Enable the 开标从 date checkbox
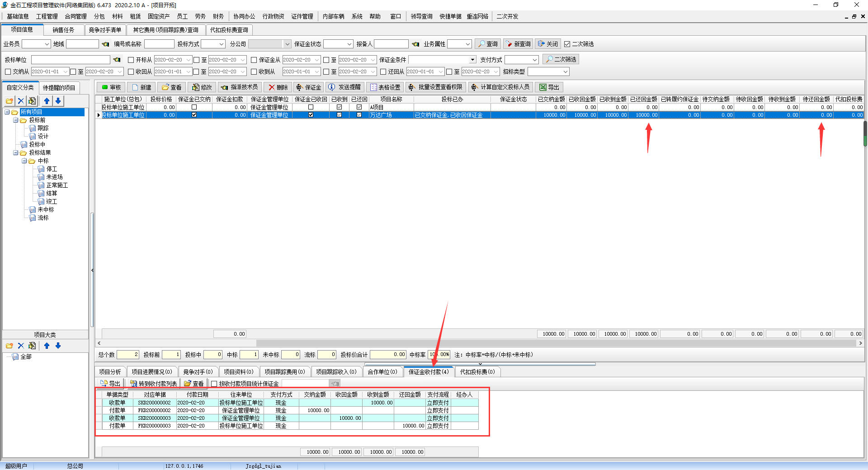The image size is (868, 470). click(131, 60)
